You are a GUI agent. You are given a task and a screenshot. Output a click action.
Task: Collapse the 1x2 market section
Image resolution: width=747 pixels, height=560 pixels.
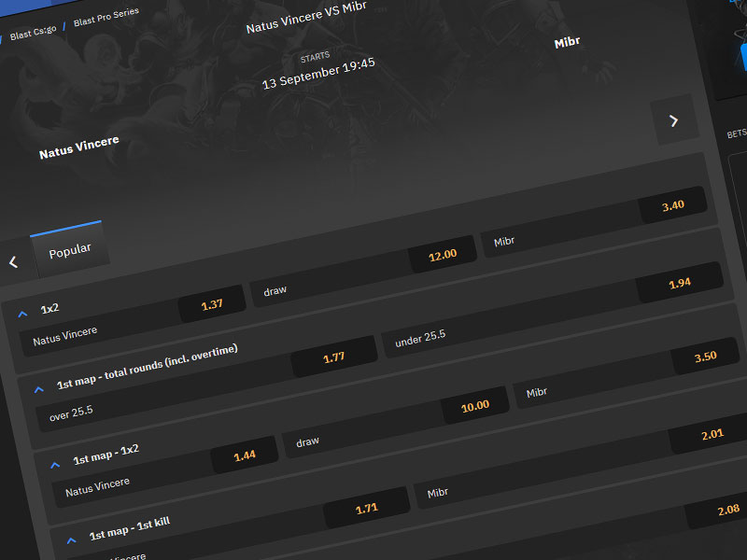click(22, 314)
